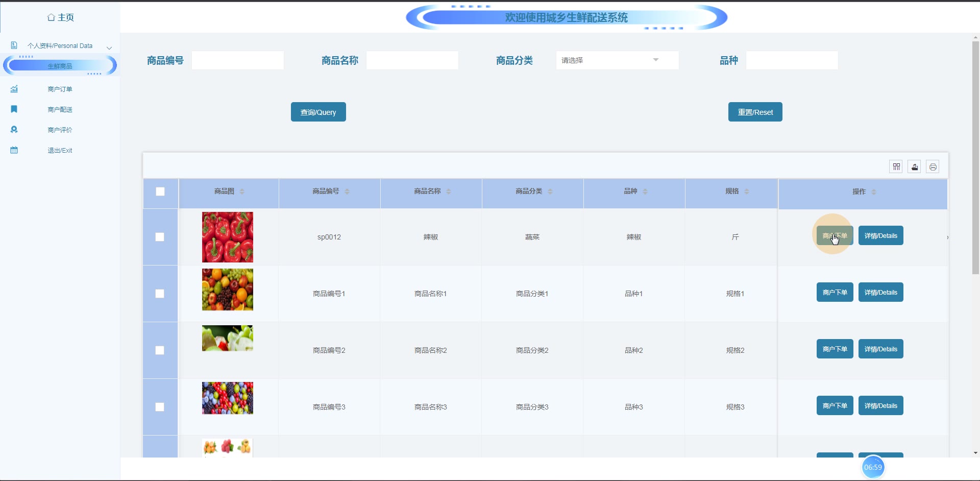Click the 重置/Reset button
The image size is (980, 481).
pos(755,112)
